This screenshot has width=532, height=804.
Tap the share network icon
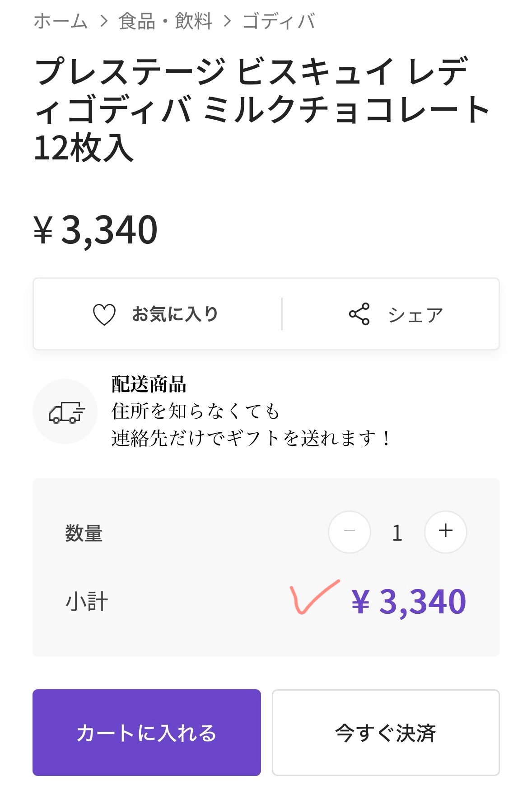click(x=359, y=314)
